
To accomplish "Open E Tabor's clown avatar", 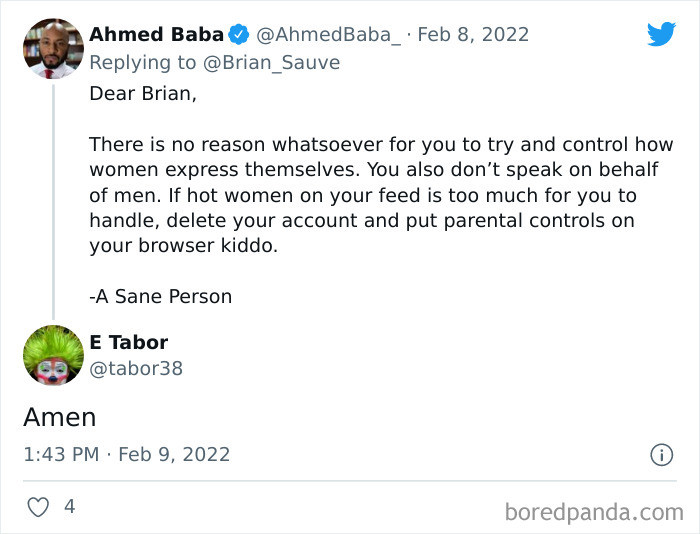I will coord(53,355).
